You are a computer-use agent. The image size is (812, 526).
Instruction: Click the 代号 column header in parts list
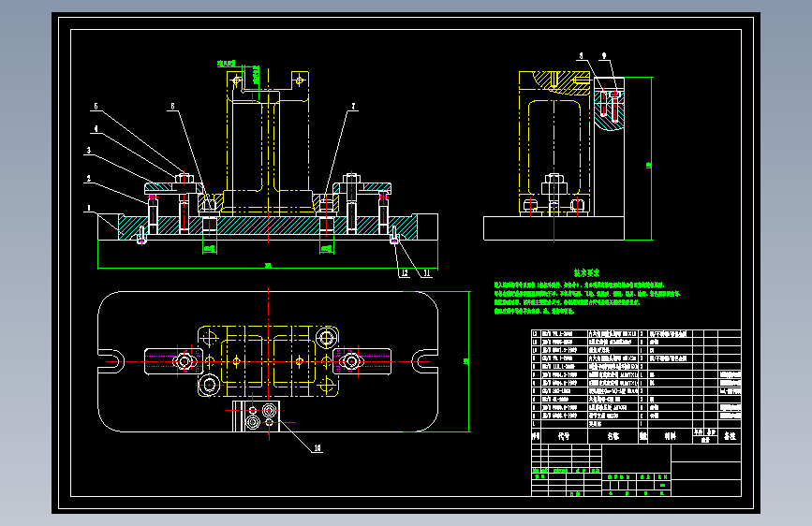pyautogui.click(x=564, y=436)
